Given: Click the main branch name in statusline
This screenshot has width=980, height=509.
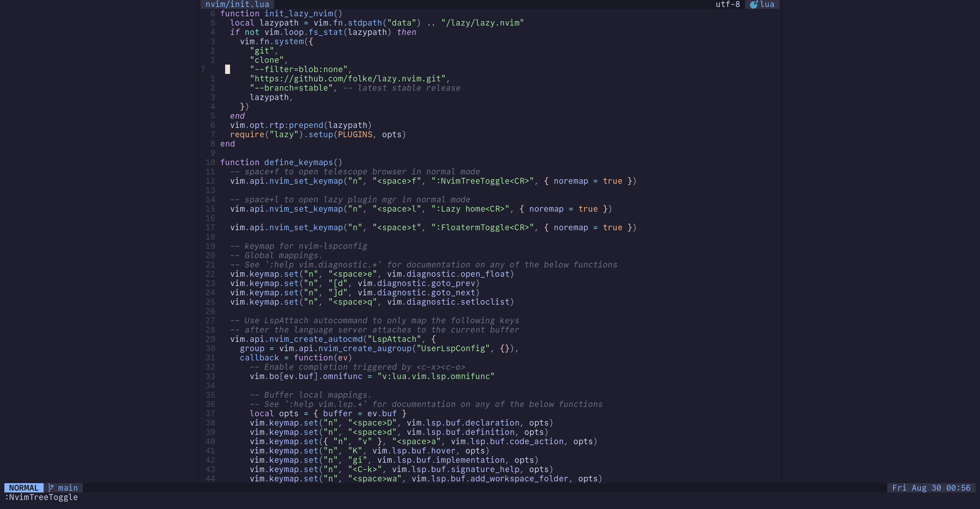Looking at the screenshot, I should (x=68, y=488).
